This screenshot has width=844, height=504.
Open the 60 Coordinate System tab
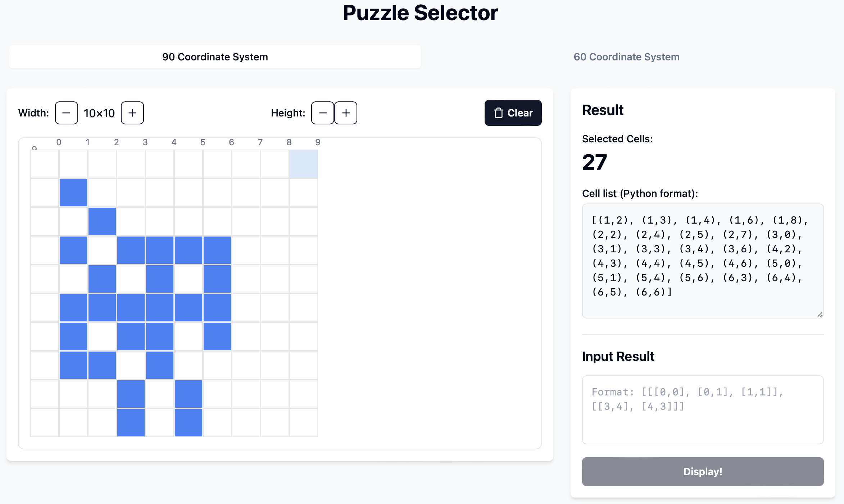click(626, 57)
